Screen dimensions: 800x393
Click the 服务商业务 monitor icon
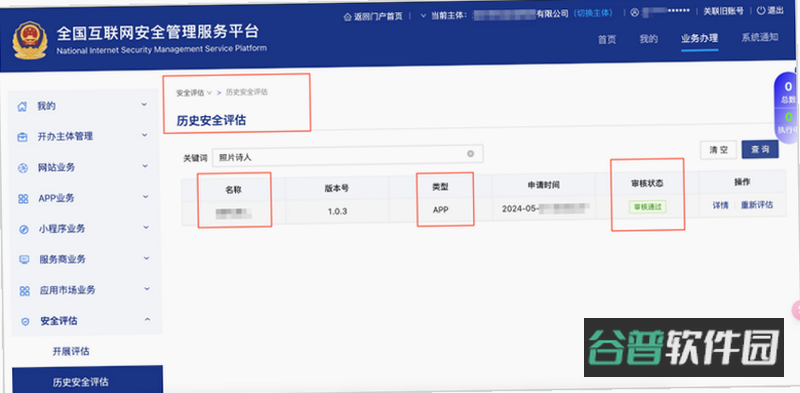24,260
